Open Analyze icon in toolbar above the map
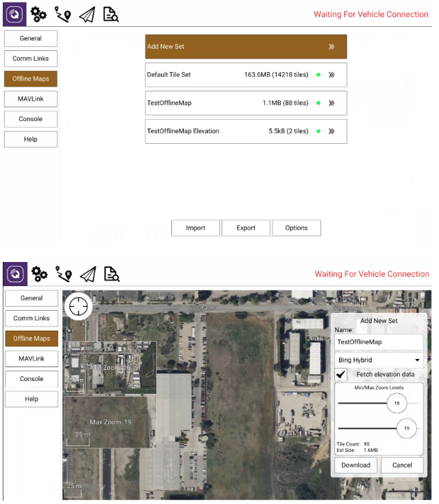This screenshot has height=504, width=439. point(111,274)
